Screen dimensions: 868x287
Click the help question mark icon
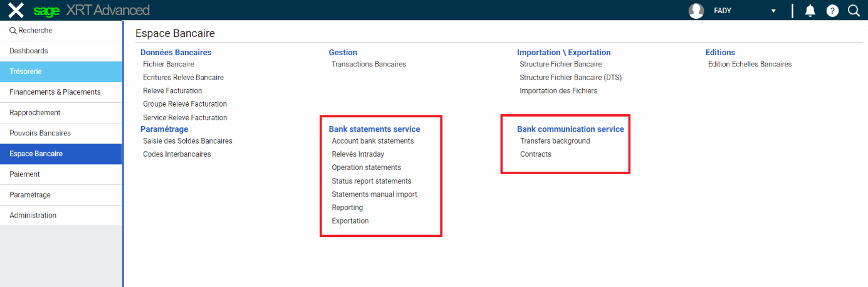click(x=832, y=11)
